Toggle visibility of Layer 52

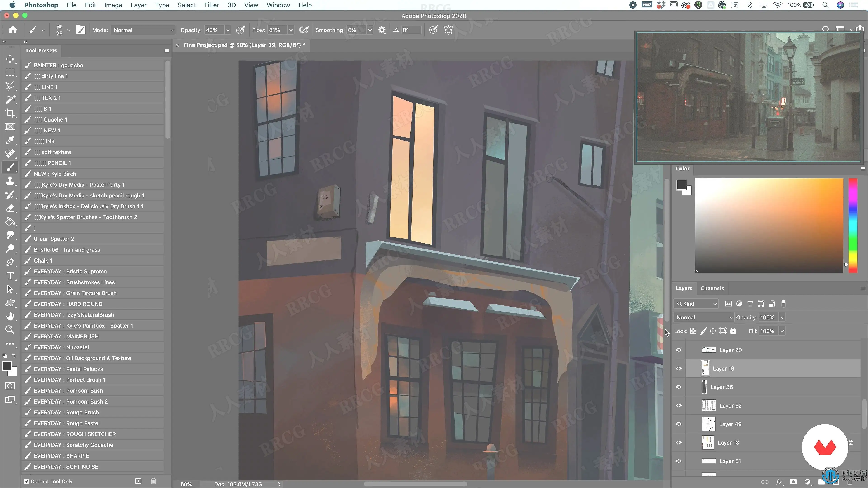coord(679,406)
